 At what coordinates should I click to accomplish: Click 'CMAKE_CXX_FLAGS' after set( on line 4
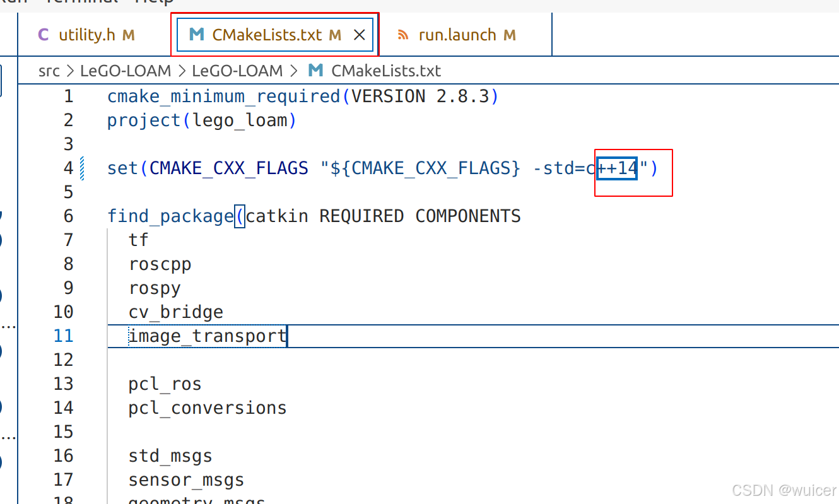[x=229, y=168]
